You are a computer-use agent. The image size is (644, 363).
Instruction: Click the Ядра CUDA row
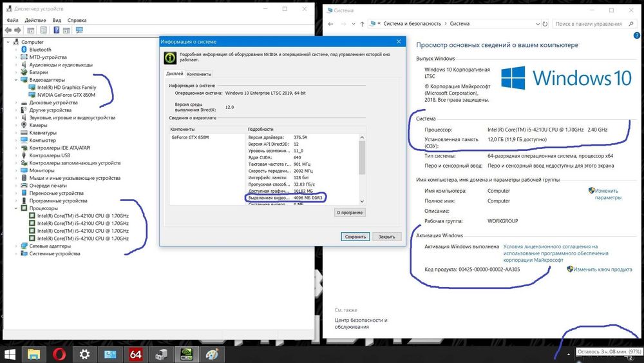(x=303, y=157)
